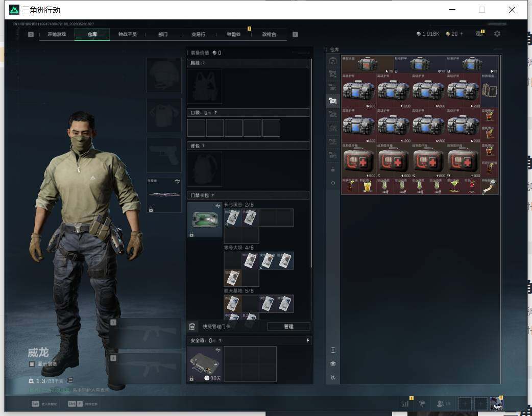Click the plus next to 20 currency
This screenshot has width=532, height=416.
[462, 34]
